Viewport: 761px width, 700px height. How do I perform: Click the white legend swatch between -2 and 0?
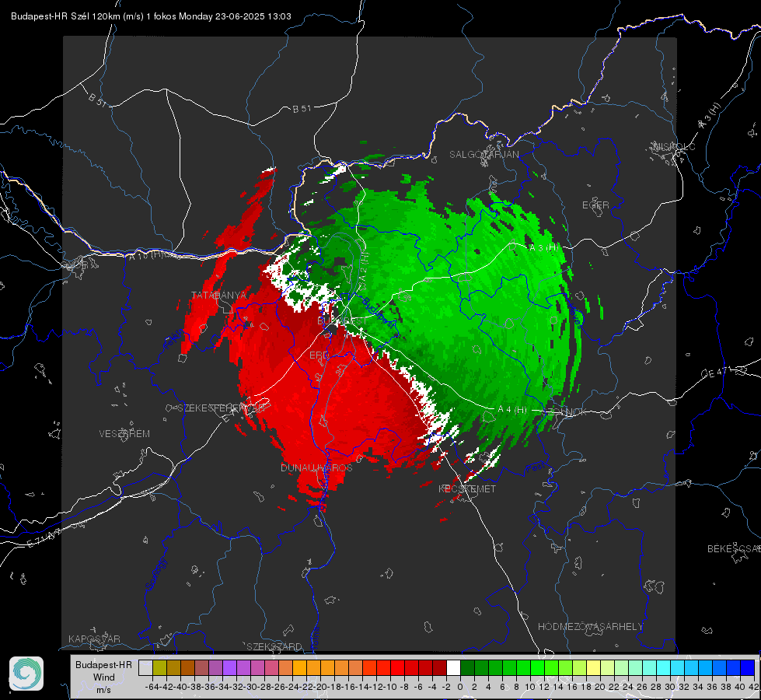pyautogui.click(x=453, y=667)
